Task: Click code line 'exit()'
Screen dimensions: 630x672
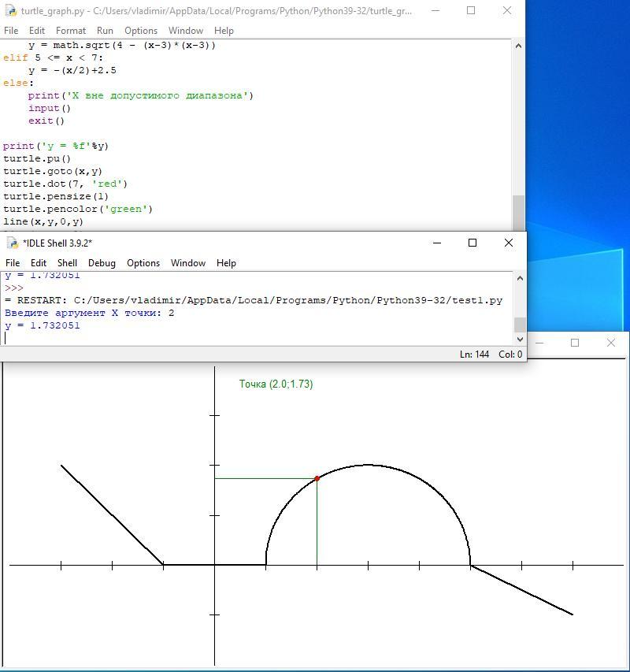Action: 46,121
